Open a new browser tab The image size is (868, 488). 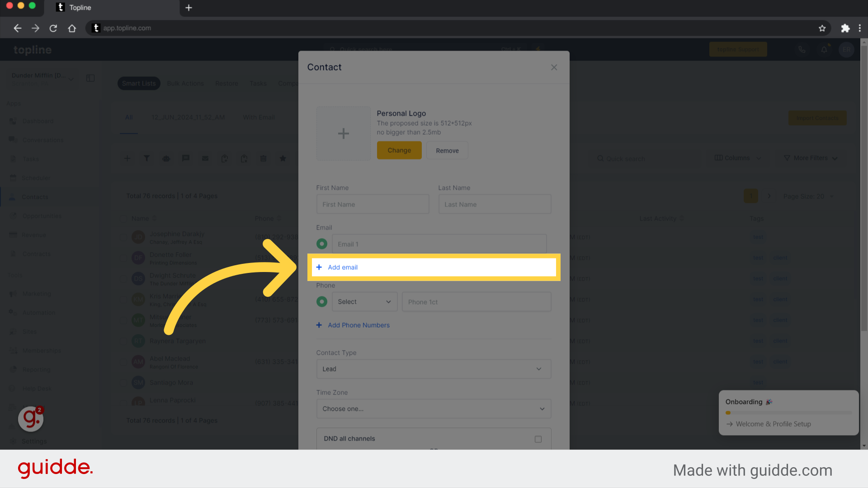click(x=189, y=8)
